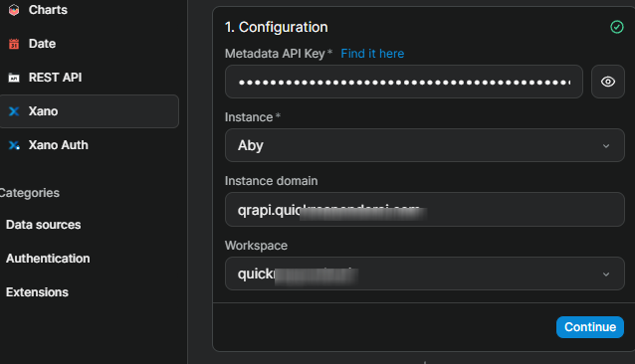Choose the Extensions category
This screenshot has width=635, height=364.
(x=37, y=292)
